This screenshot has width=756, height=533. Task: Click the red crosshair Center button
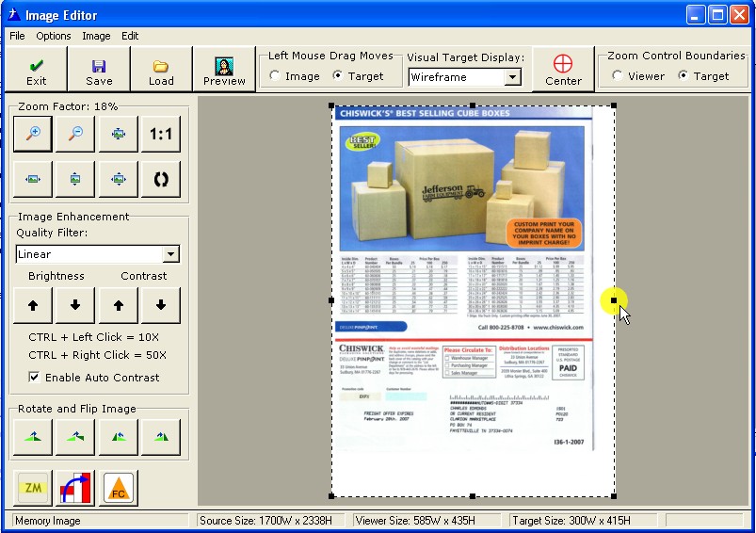pyautogui.click(x=563, y=70)
